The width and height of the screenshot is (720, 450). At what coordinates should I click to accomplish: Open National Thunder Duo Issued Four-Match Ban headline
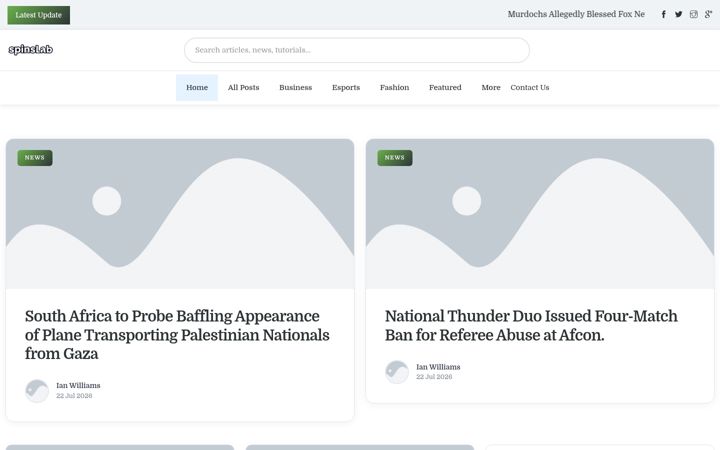tap(531, 326)
